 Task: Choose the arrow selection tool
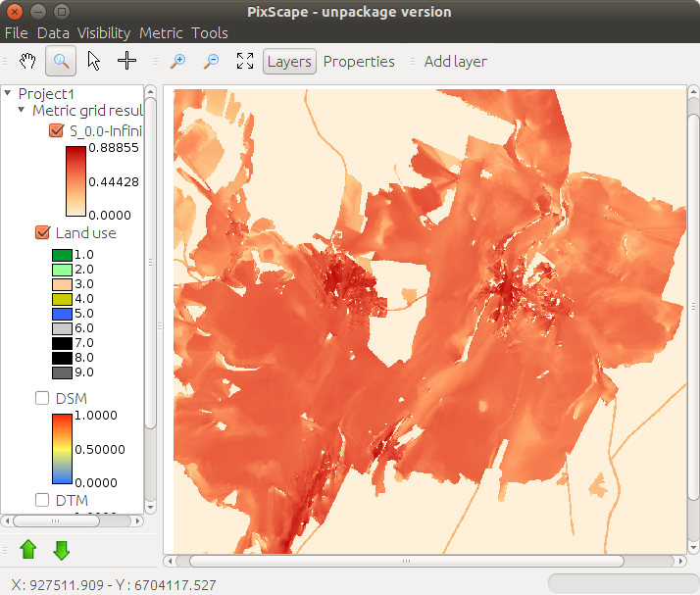[94, 61]
